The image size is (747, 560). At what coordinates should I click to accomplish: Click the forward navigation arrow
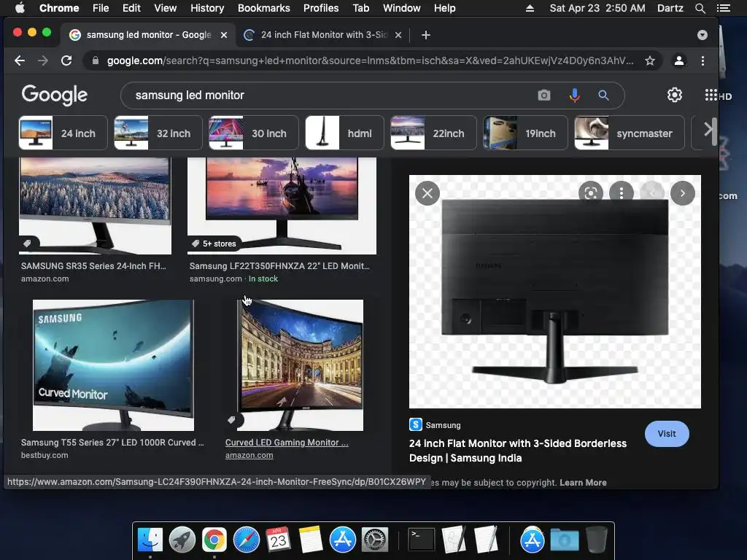[x=43, y=61]
